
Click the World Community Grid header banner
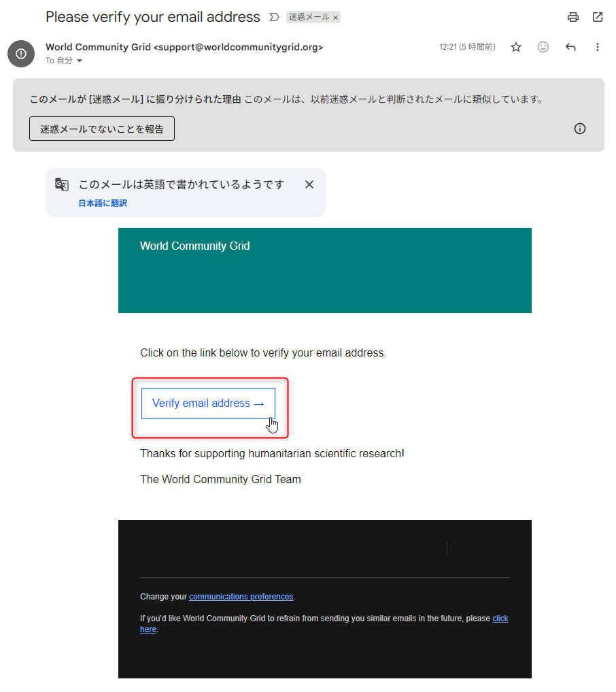[x=325, y=271]
